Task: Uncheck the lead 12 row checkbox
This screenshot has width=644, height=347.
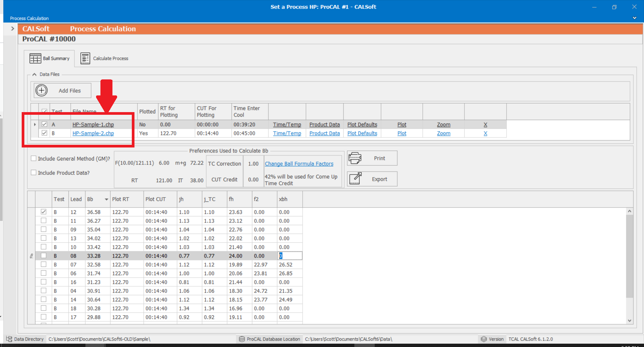Action: point(43,212)
